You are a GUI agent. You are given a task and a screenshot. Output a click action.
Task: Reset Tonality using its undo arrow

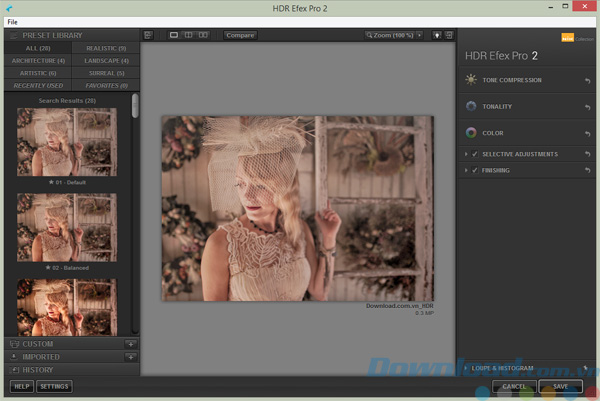point(587,106)
